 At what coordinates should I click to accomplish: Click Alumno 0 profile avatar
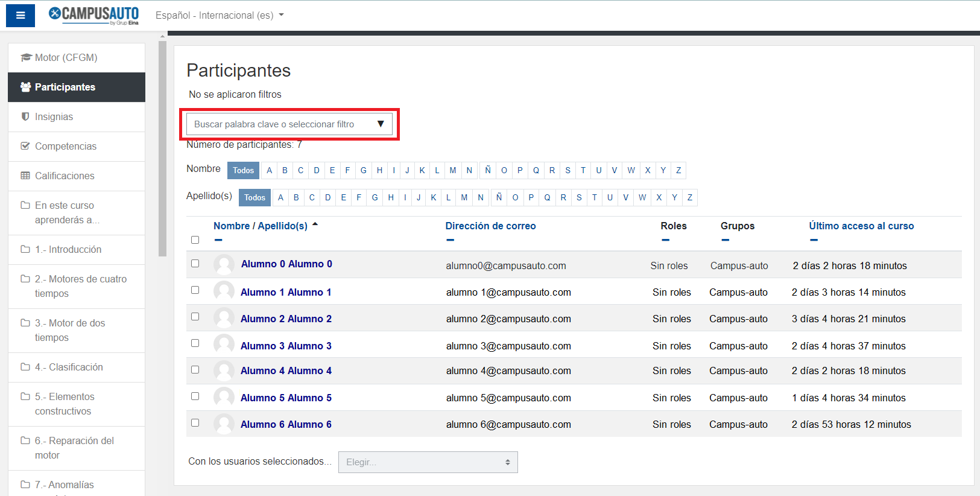224,264
